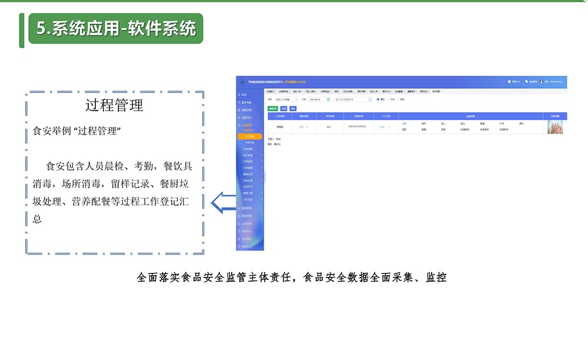Select the 午检 radio button
The height and width of the screenshot is (364, 588).
click(x=388, y=99)
